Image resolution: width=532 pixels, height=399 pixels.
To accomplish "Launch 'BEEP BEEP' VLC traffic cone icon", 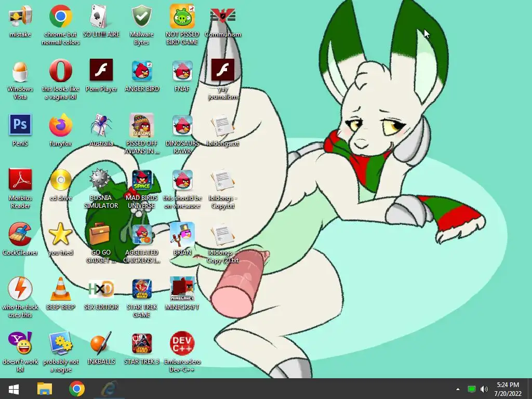I will (x=60, y=288).
